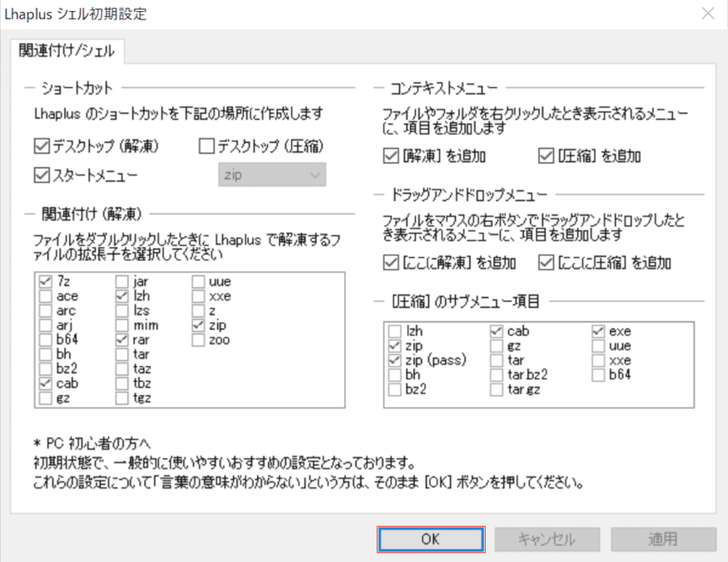Screen dimensions: 728x562
Task: Check bz2 in the association list
Action: (46, 369)
